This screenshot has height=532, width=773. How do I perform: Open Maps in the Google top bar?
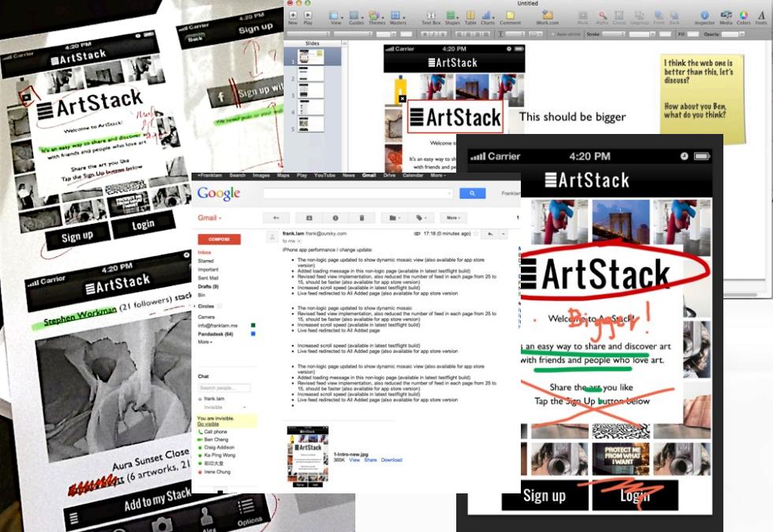coord(283,176)
